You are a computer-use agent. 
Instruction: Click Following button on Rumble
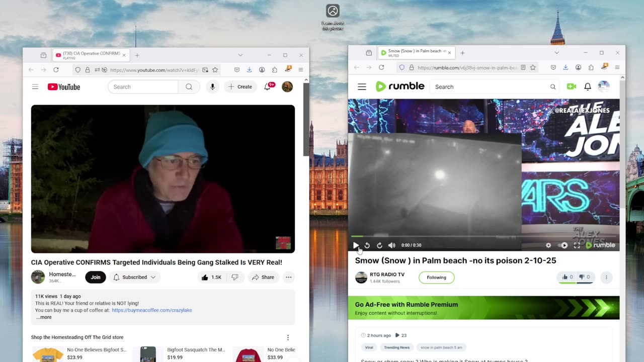pos(436,277)
